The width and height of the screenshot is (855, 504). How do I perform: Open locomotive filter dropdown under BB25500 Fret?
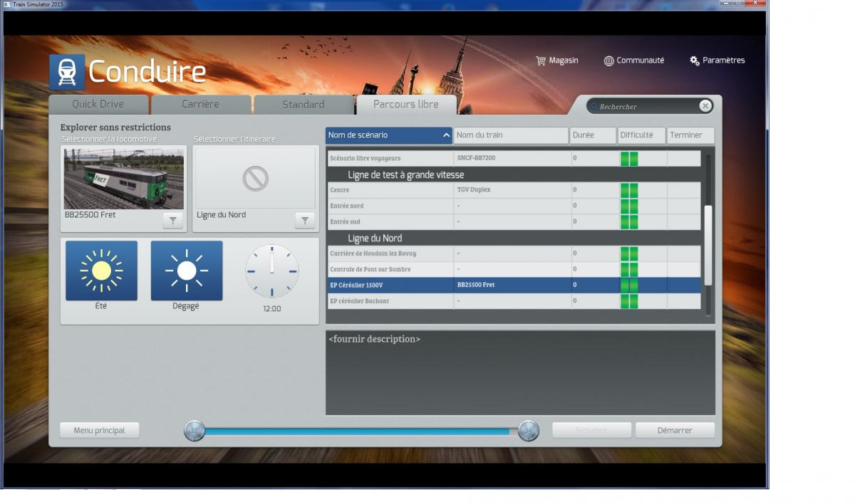coord(172,221)
